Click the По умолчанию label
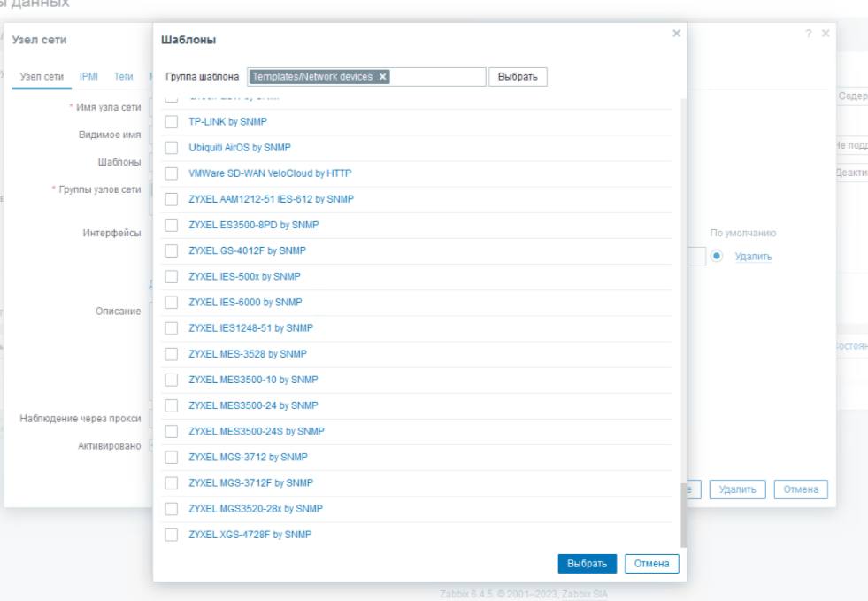Viewport: 868px width, 601px height. point(743,233)
